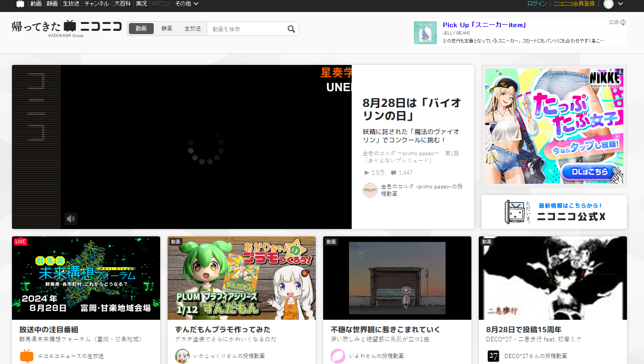
Task: Mute the featured video via speaker icon
Action: 70,219
